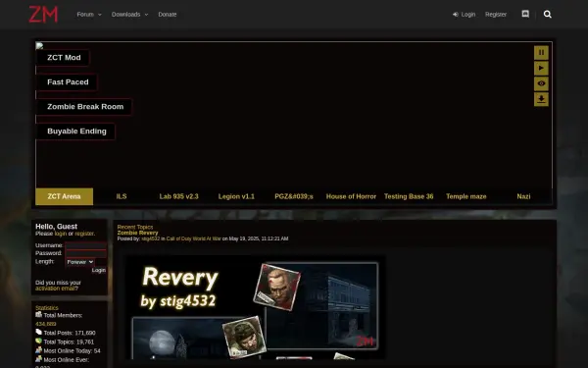This screenshot has width=588, height=368.
Task: Click the Most Online Today icon
Action: [x=38, y=350]
